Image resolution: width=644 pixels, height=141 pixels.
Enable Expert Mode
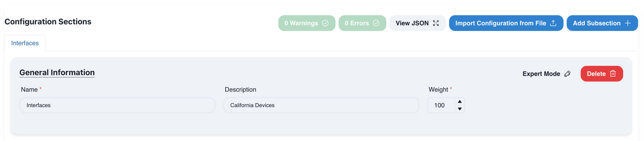[x=541, y=74]
